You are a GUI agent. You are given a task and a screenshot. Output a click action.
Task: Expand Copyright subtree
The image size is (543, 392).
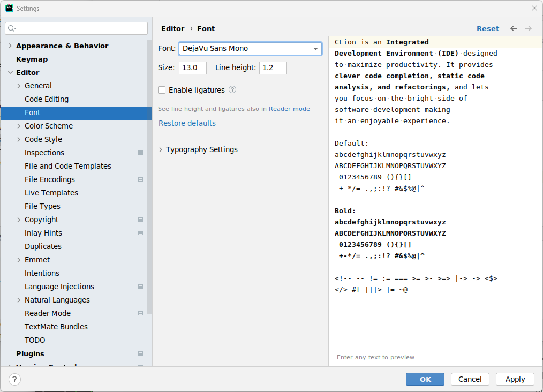tap(19, 220)
